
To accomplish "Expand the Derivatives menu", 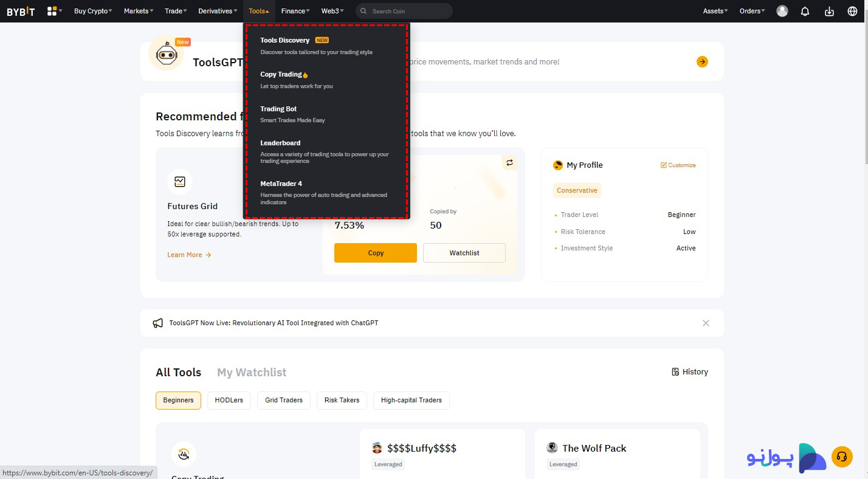I will click(x=218, y=11).
